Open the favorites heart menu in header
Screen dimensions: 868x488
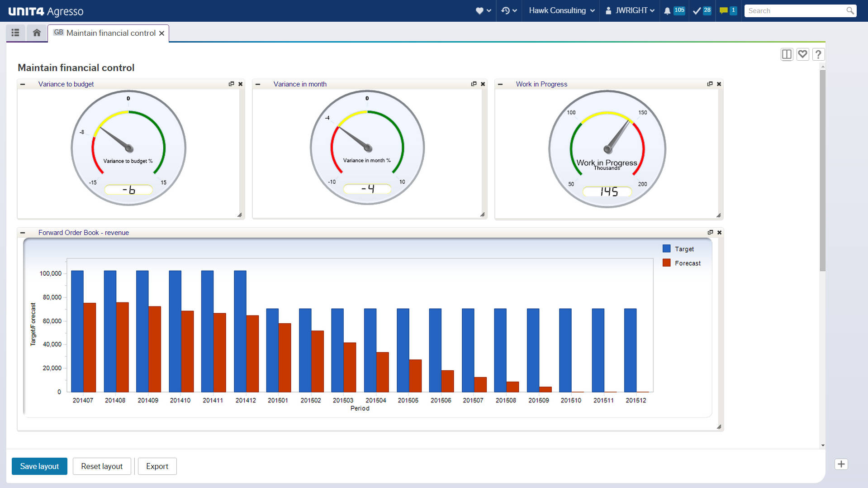pyautogui.click(x=483, y=11)
